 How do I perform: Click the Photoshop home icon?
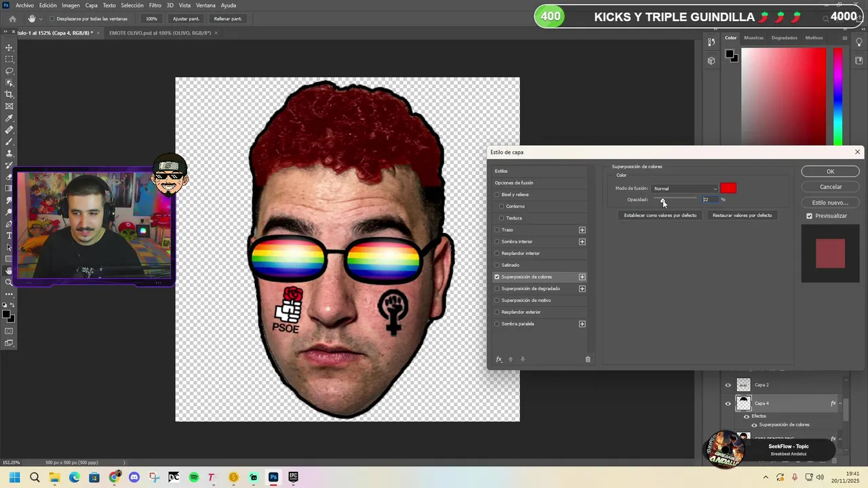tap(12, 18)
